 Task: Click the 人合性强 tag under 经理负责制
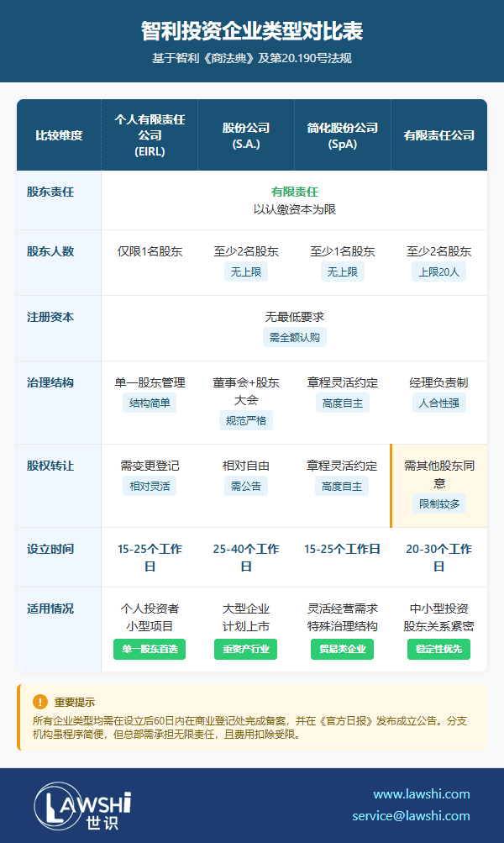point(438,403)
